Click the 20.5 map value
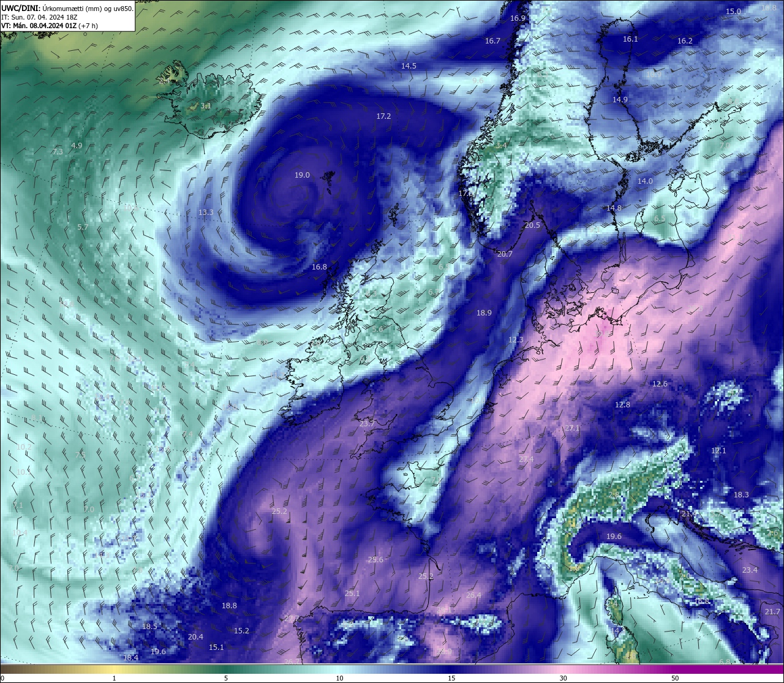Screen dimensions: 784x683 pyautogui.click(x=532, y=225)
